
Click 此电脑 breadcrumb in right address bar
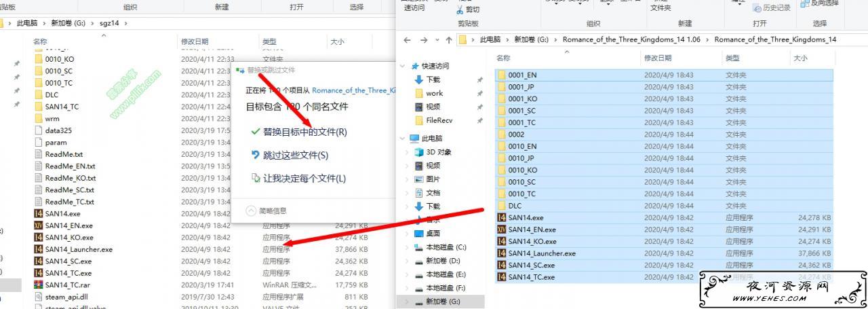point(491,39)
